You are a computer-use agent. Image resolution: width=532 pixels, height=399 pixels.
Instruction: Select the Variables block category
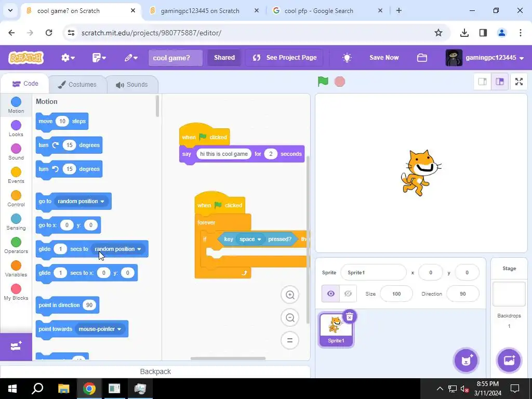(16, 269)
